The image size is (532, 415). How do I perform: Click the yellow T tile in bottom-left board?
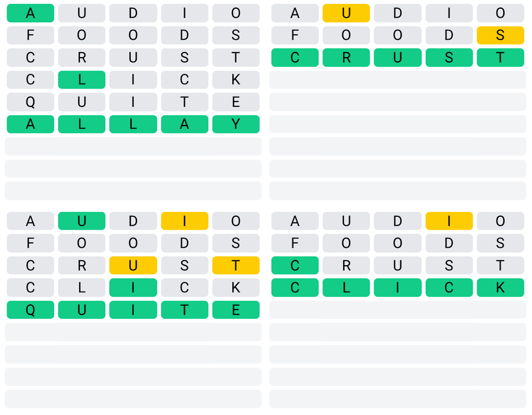point(236,266)
